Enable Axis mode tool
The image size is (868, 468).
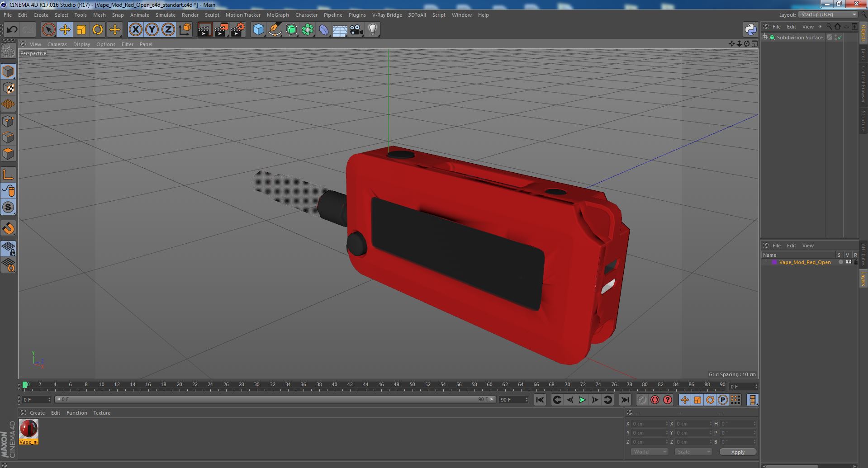8,175
